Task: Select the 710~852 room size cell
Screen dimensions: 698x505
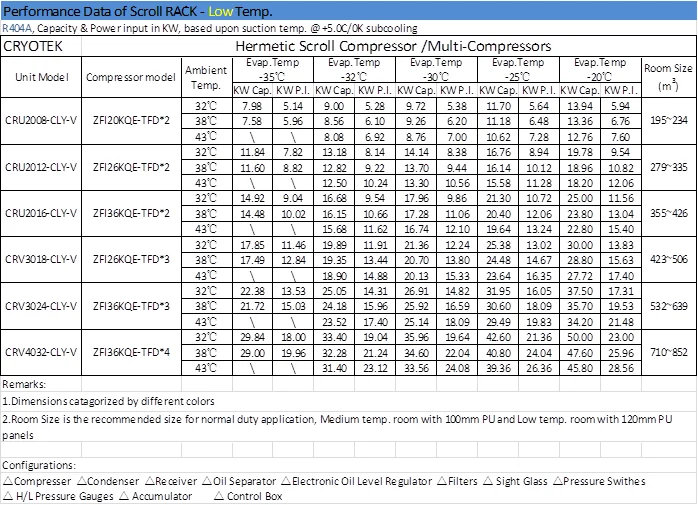Action: (669, 352)
